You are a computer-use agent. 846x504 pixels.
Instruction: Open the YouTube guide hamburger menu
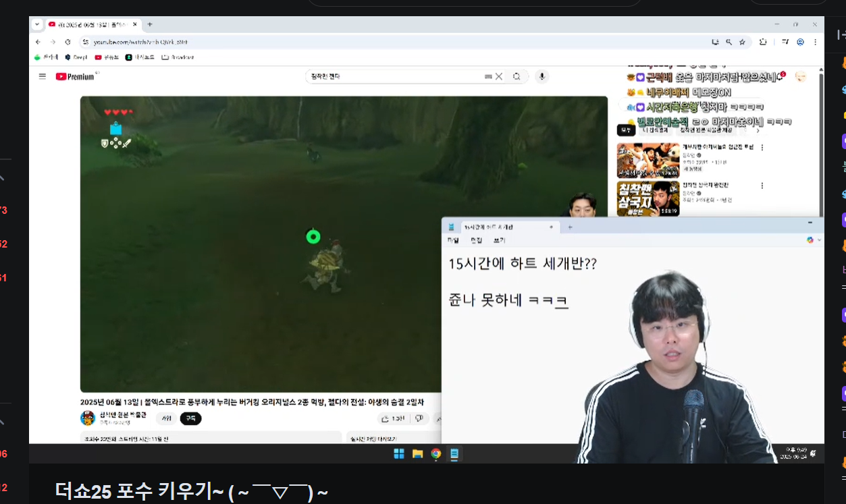[x=43, y=76]
